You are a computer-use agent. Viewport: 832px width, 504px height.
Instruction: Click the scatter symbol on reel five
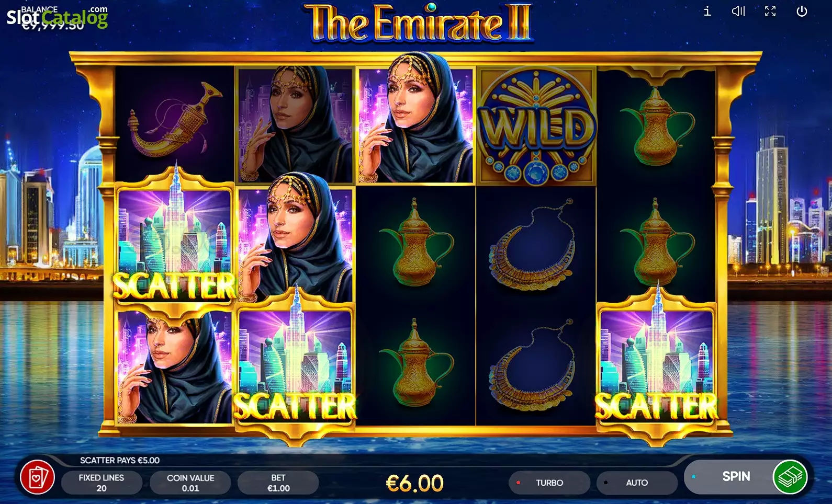click(x=657, y=363)
